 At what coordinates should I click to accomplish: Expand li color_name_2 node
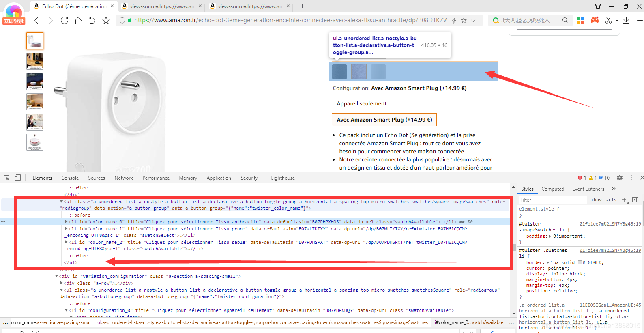tap(67, 242)
